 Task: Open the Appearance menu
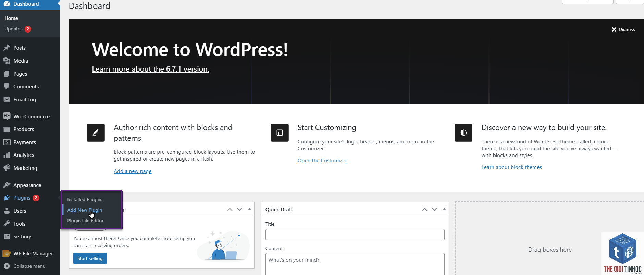[30, 185]
